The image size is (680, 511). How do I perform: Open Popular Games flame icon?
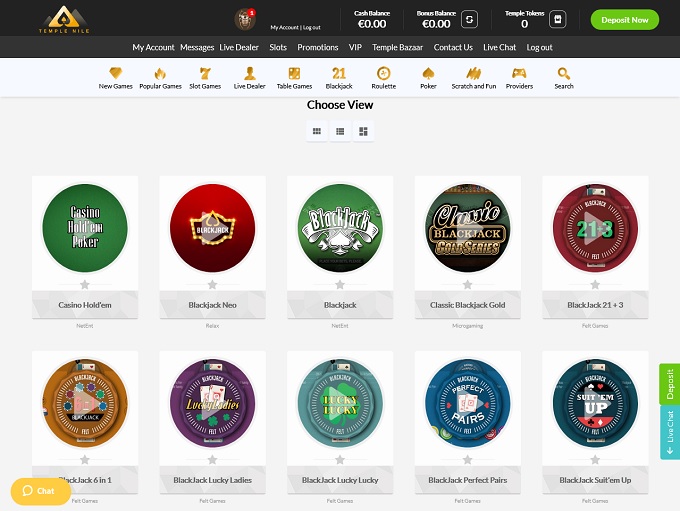point(160,74)
